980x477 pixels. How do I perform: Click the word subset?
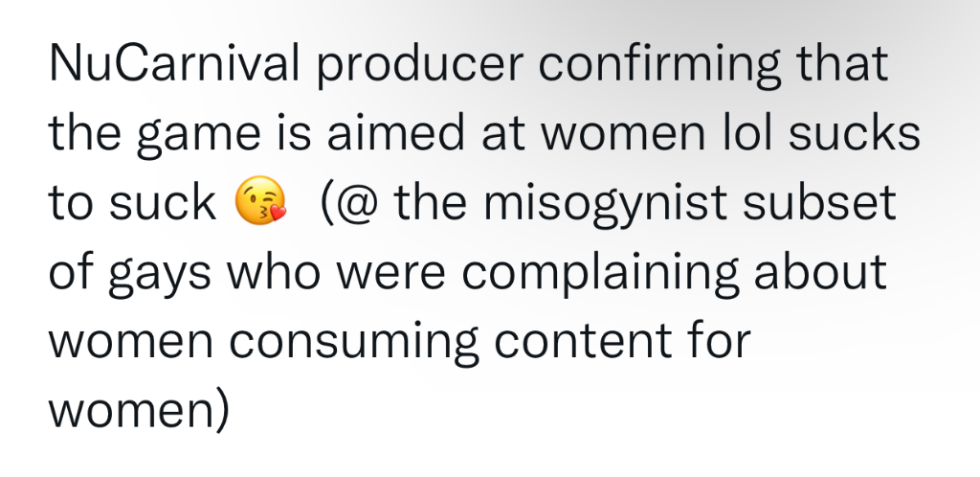[819, 202]
